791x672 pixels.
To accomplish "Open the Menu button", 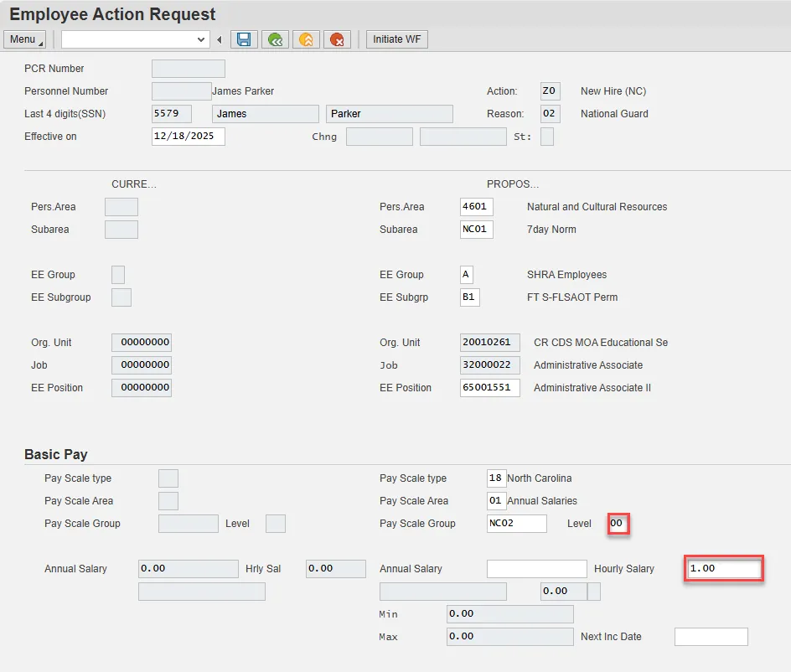I will click(x=26, y=39).
